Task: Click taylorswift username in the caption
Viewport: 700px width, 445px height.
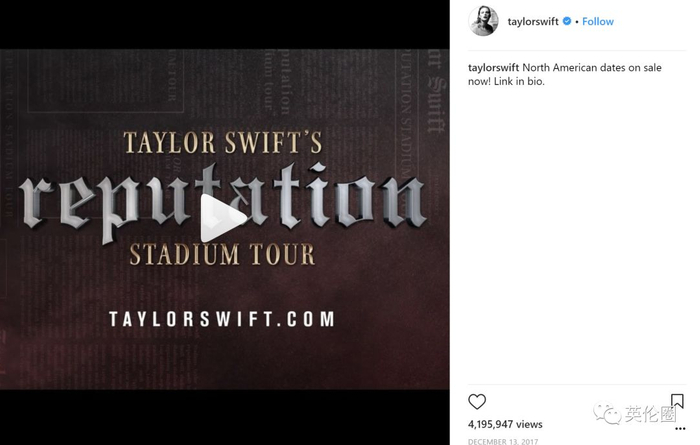Action: click(x=493, y=67)
